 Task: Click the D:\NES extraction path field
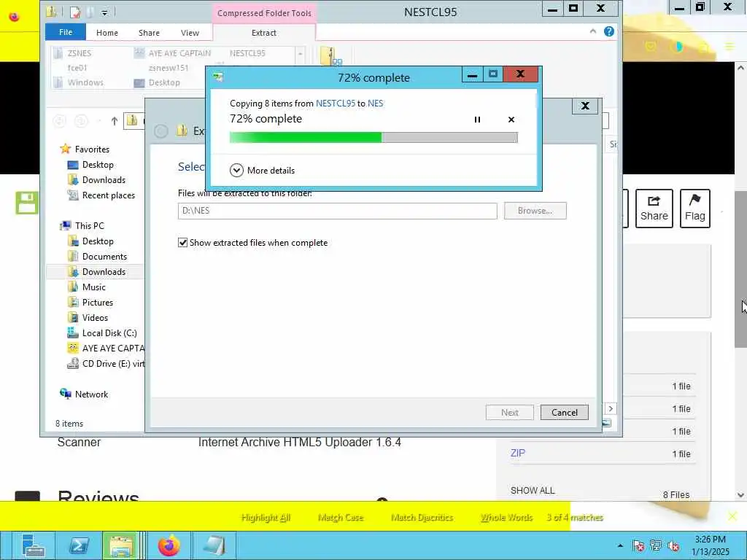[337, 211]
